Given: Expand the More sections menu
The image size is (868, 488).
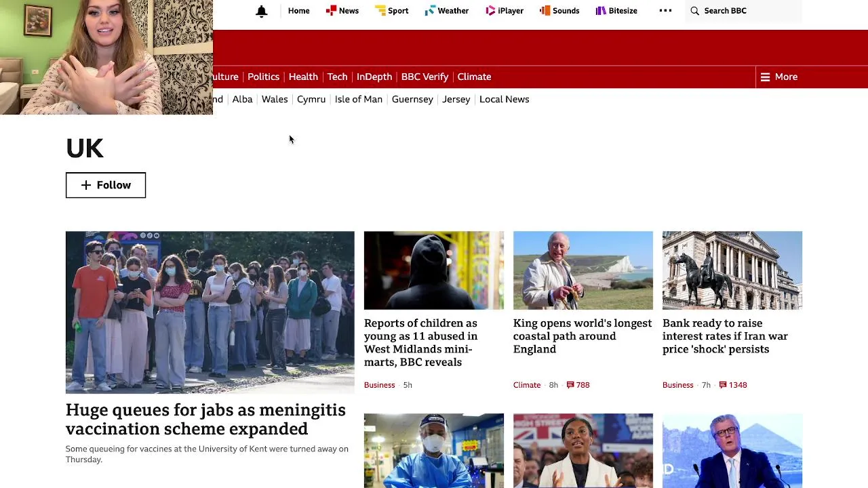Looking at the screenshot, I should click(779, 77).
